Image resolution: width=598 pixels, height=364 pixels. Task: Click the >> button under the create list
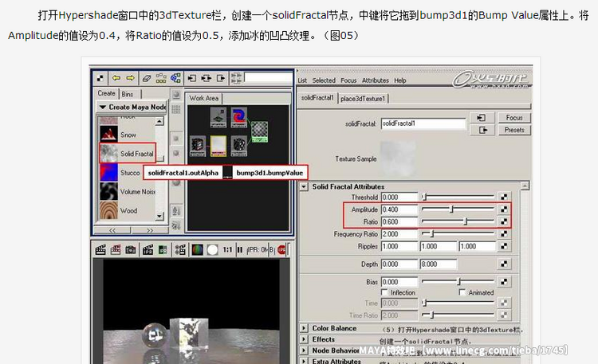(x=150, y=230)
